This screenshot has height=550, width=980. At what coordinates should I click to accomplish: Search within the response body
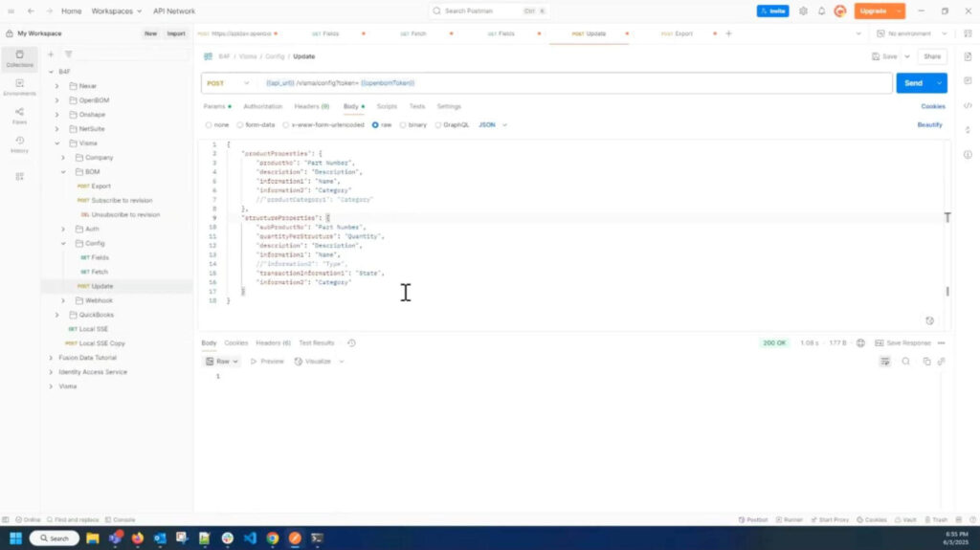(x=905, y=362)
